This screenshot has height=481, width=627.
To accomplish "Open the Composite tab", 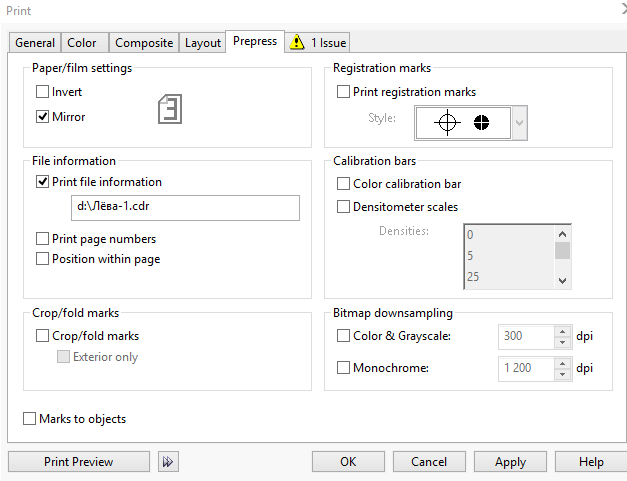I will coord(144,43).
